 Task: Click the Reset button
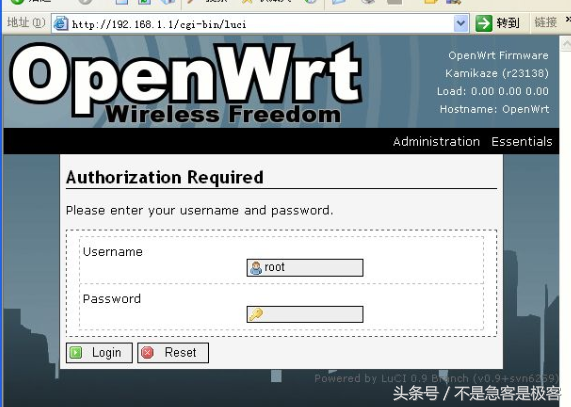click(173, 352)
